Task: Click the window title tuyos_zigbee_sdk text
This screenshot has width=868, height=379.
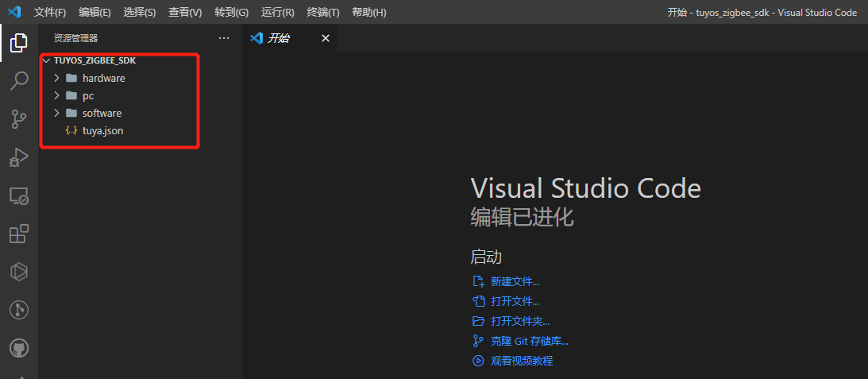Action: [732, 12]
